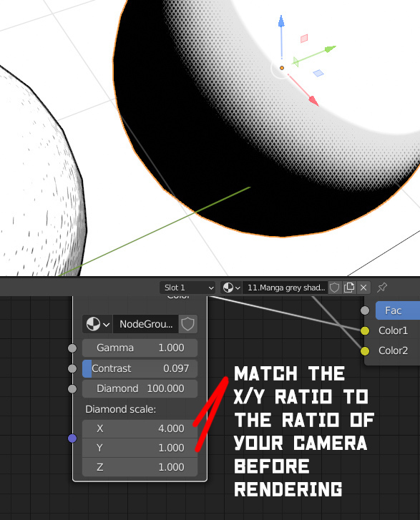
Task: Click the Color1 label
Action: (393, 330)
